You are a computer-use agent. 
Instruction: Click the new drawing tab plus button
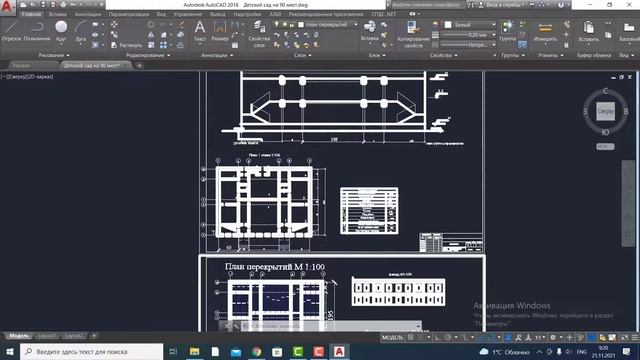coord(139,65)
